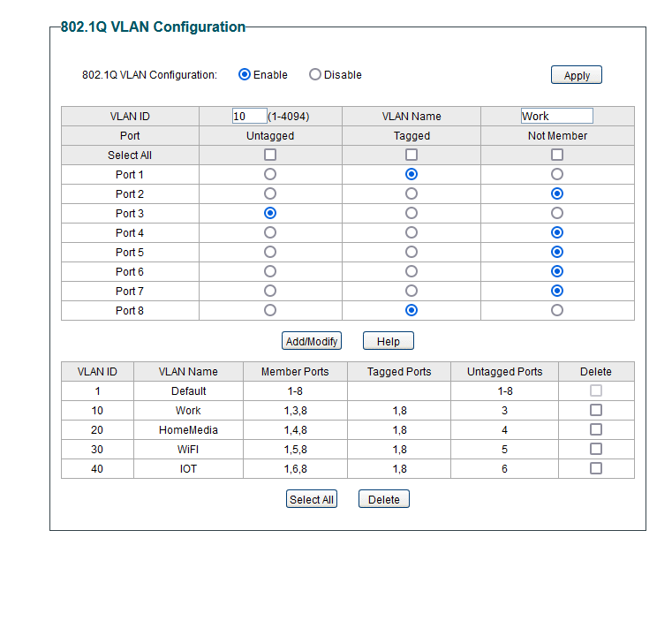Viewport: 672px width, 629px height.
Task: Check Select All Tagged checkbox
Action: tap(412, 155)
